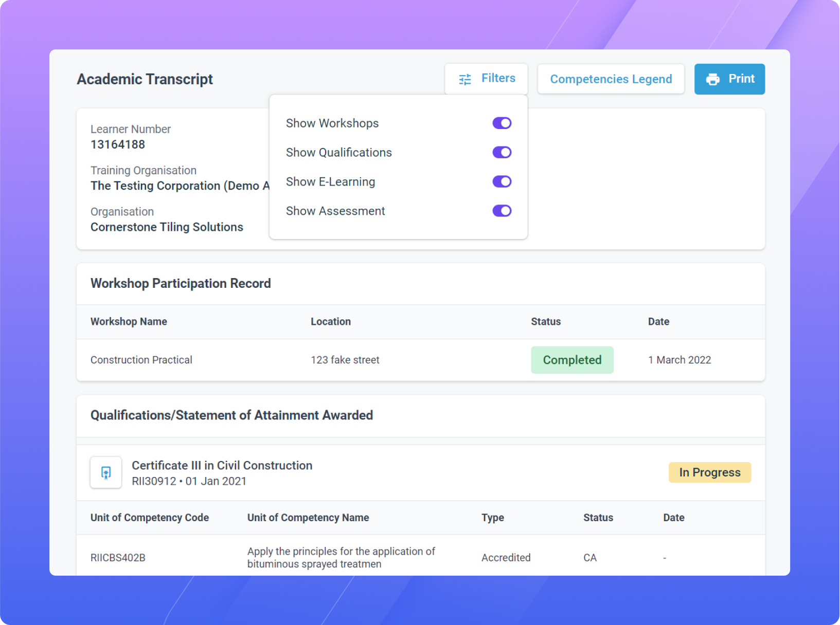Click the date 1 March 2022
The width and height of the screenshot is (840, 625).
click(x=680, y=360)
